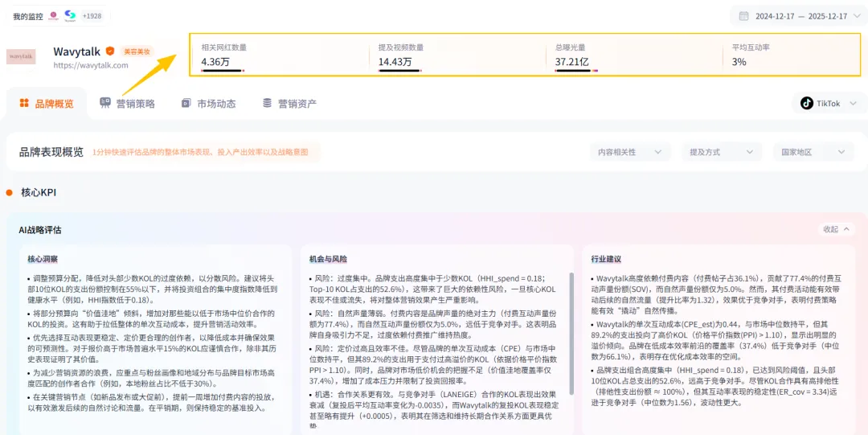Viewport: 868px width, 435px height.
Task: Open the 提及方式 filter dropdown
Action: click(x=721, y=152)
